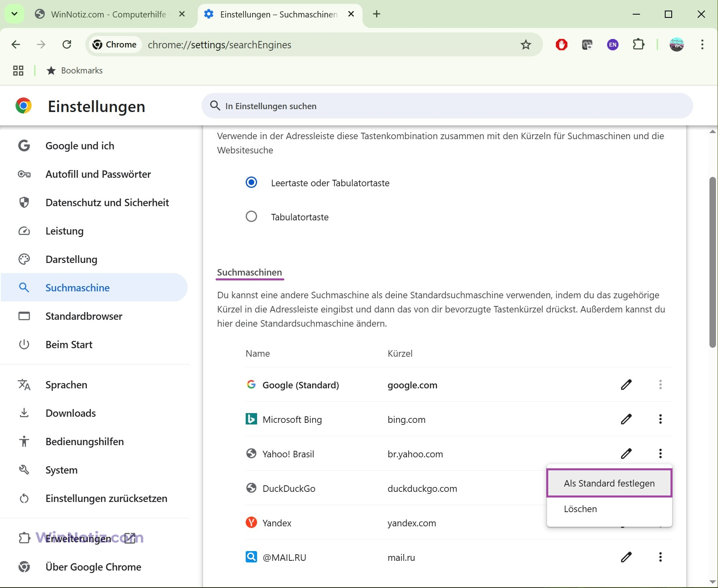Open the purple EN extension icon

(x=613, y=45)
